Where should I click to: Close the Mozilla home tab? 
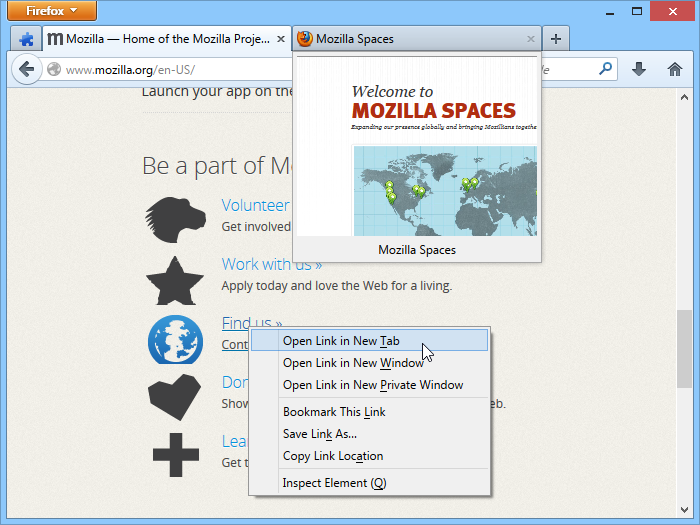coord(281,39)
